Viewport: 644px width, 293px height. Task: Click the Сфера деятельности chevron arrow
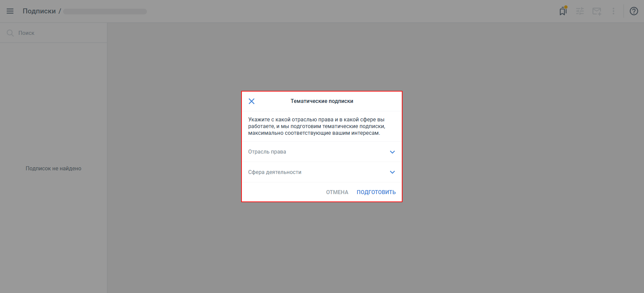[x=392, y=172]
